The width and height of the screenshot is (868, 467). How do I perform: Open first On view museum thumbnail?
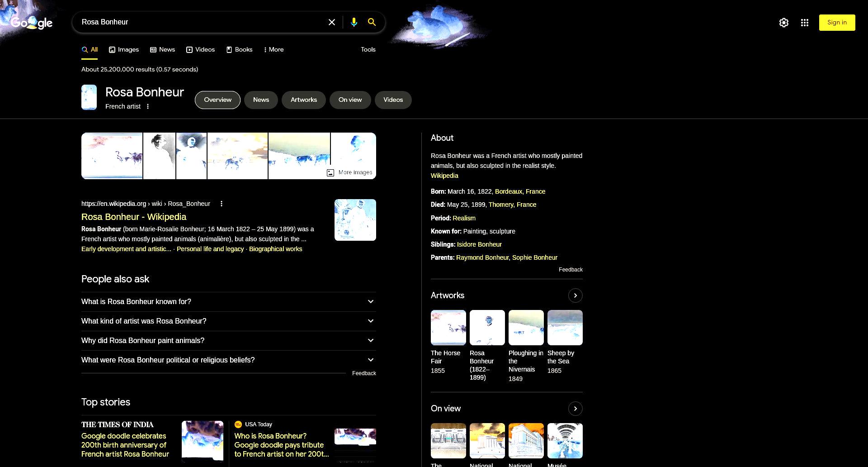point(448,441)
